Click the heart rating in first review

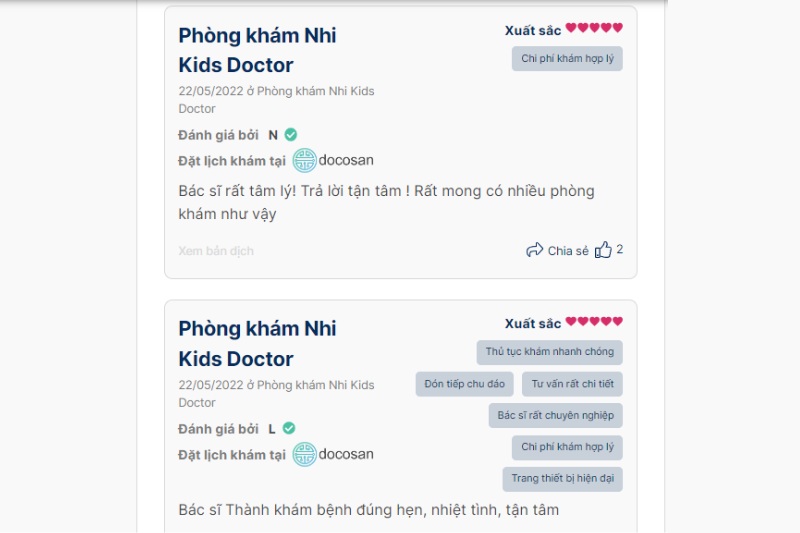594,28
